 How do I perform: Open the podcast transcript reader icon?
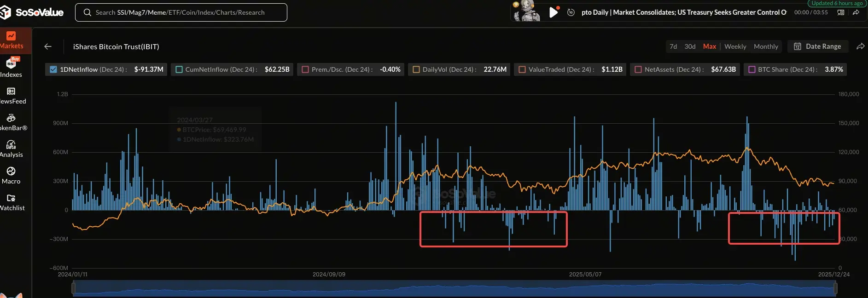point(841,12)
